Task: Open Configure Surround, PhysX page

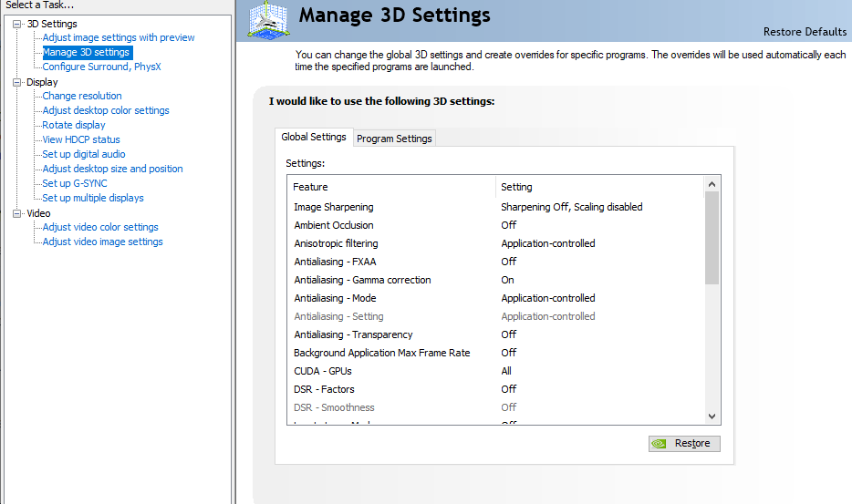Action: click(101, 67)
